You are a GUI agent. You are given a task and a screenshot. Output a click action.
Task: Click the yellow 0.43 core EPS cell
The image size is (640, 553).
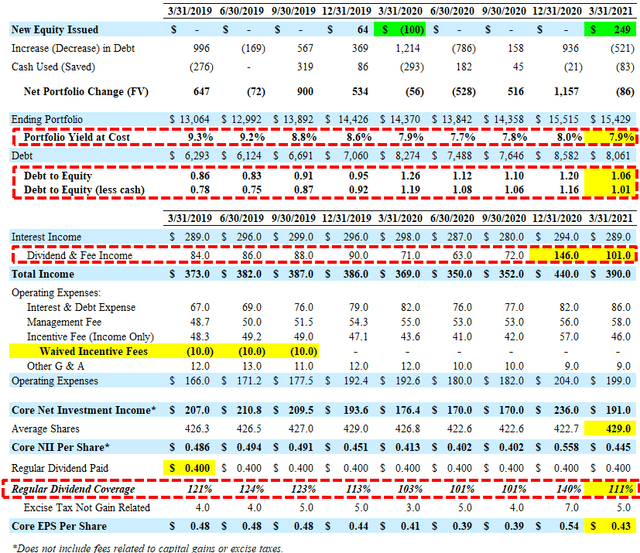tap(610, 526)
